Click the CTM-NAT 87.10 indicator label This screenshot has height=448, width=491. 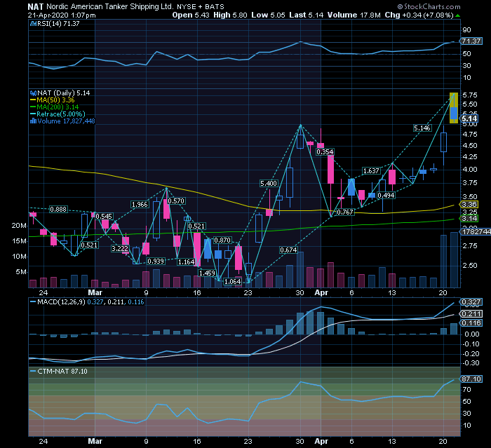[x=59, y=372]
